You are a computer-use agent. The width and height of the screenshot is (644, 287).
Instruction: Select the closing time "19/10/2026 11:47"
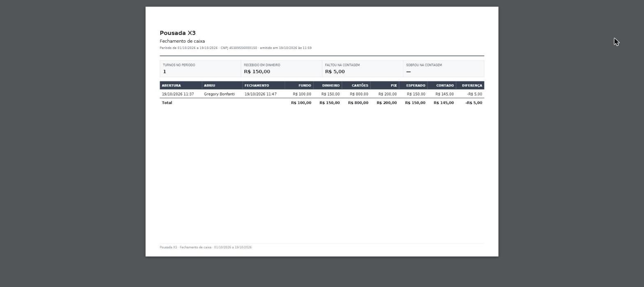[x=260, y=94]
